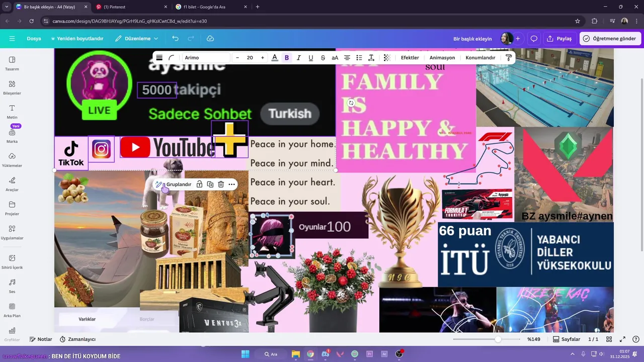Click the font size field showing 20
This screenshot has width=644, height=362.
pos(250,58)
